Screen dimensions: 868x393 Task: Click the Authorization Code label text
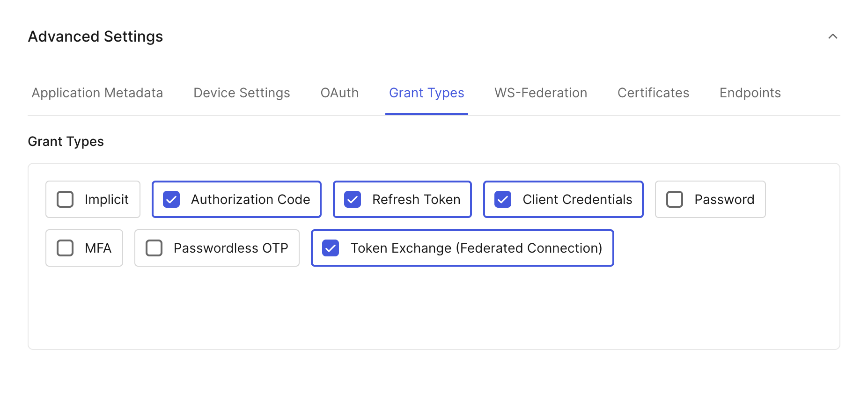coord(250,199)
